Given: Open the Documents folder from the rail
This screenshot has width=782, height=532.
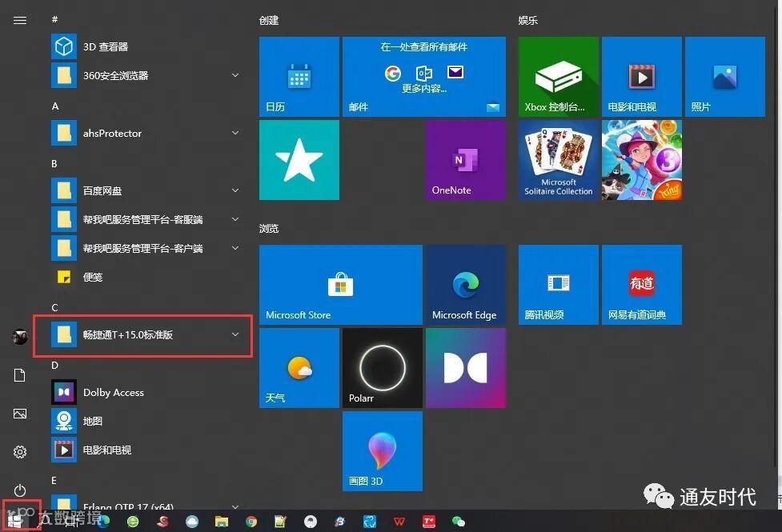Looking at the screenshot, I should 20,375.
